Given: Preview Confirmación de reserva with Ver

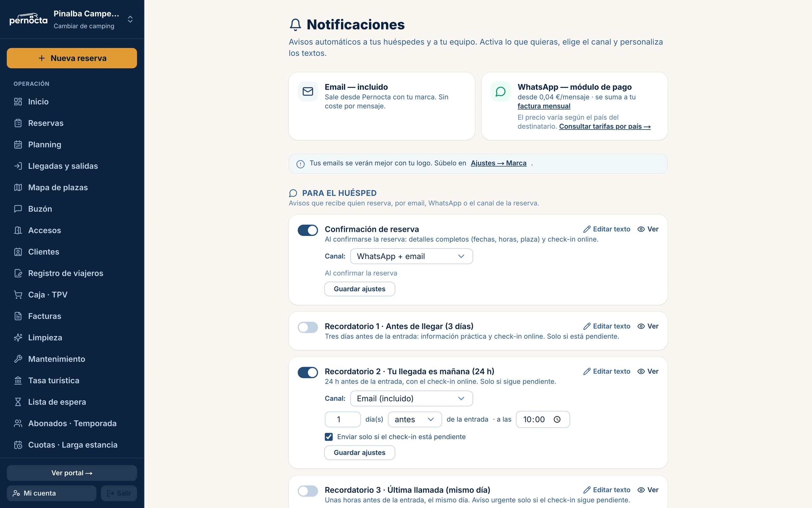Looking at the screenshot, I should click(x=648, y=229).
